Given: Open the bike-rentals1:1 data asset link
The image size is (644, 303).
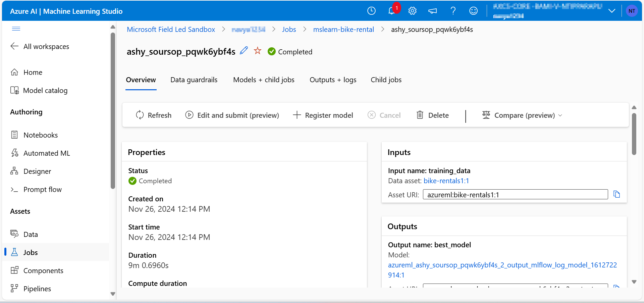Looking at the screenshot, I should [x=446, y=181].
